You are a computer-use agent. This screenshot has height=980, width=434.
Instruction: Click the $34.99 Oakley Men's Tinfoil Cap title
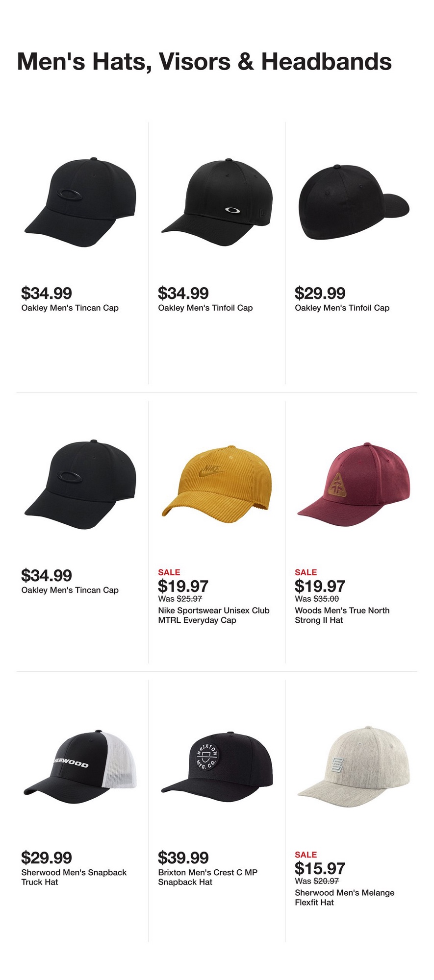(205, 308)
